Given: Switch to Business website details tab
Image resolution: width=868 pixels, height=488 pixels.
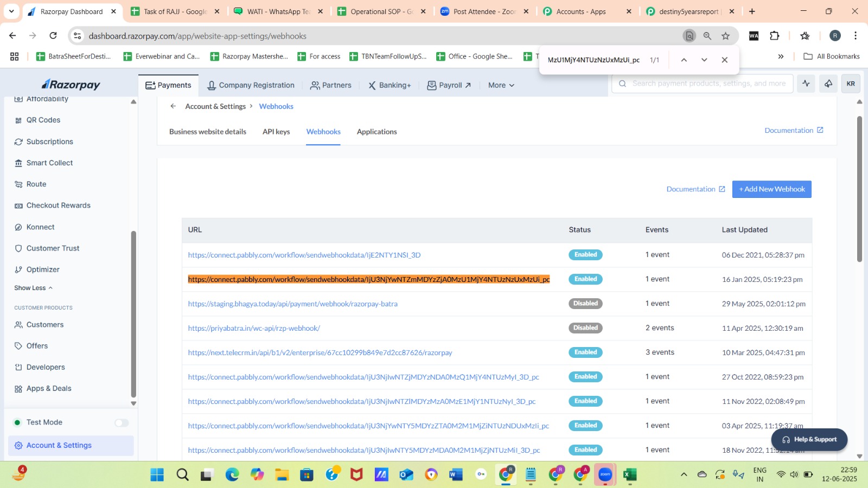Looking at the screenshot, I should click(x=208, y=132).
